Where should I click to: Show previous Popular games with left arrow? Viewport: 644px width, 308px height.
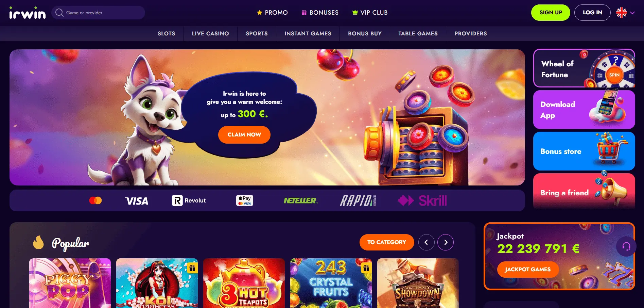coord(426,242)
